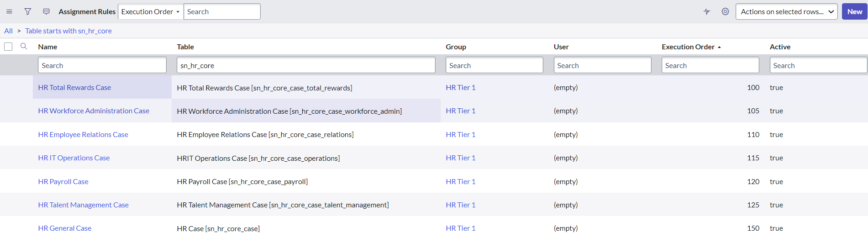Open the activity stream chat icon
868x238 pixels.
click(46, 11)
